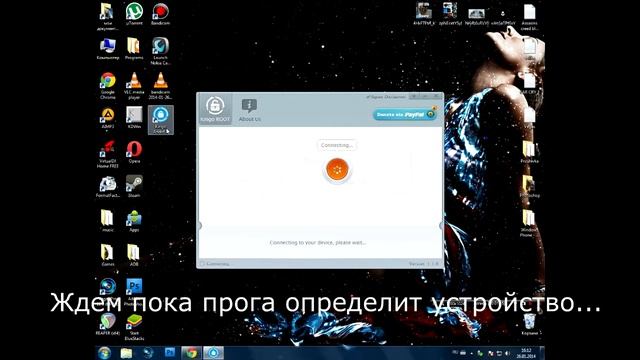Open the KDWin desktop shortcut

click(134, 118)
